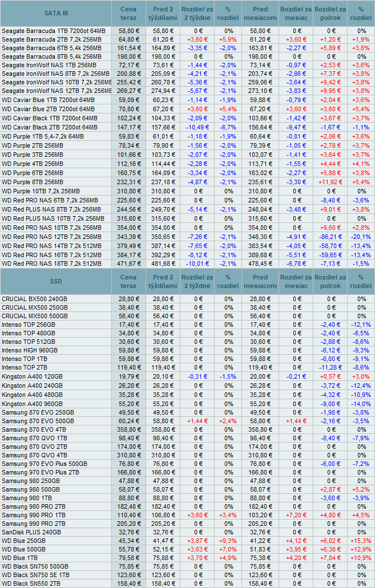The height and width of the screenshot is (588, 375).
Task: Click Samsung 990 PRO 1TB row name
Action: point(34,515)
